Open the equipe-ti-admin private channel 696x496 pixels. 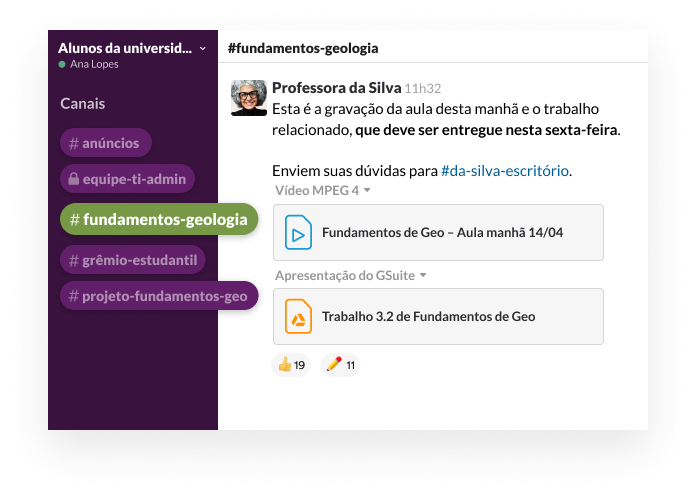pos(127,180)
